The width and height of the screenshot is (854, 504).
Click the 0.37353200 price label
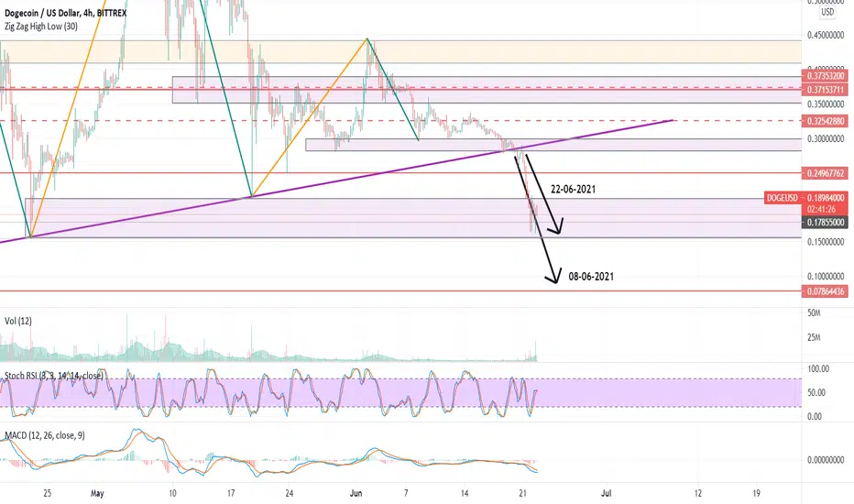825,76
